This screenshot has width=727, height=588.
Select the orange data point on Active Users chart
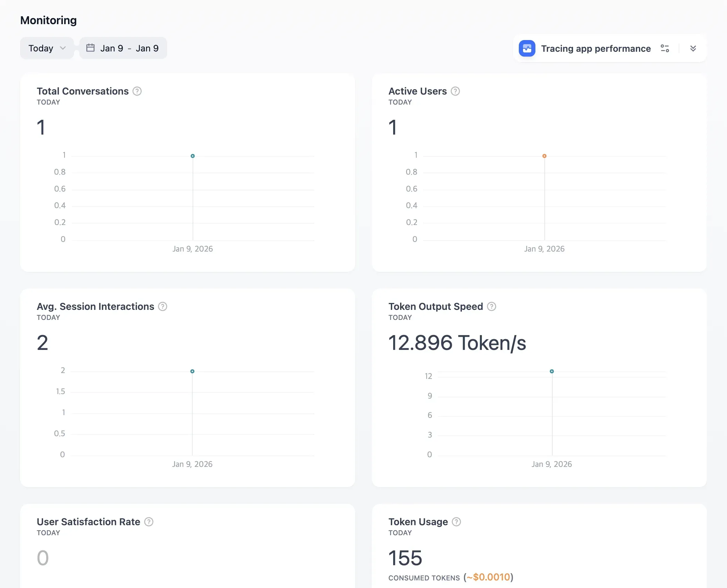click(544, 156)
